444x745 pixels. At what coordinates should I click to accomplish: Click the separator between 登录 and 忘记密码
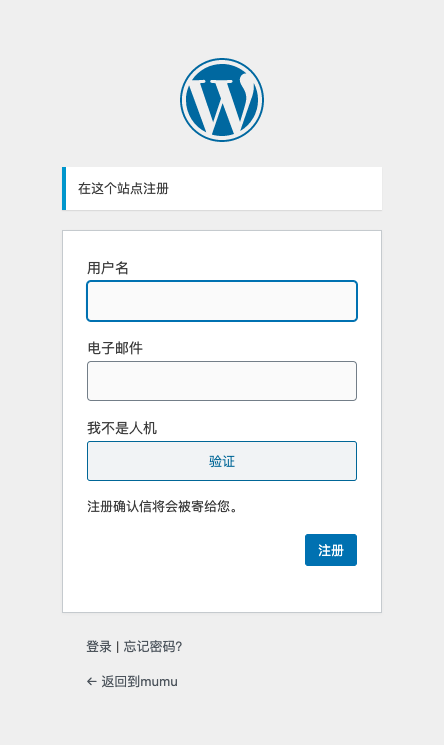pos(117,647)
